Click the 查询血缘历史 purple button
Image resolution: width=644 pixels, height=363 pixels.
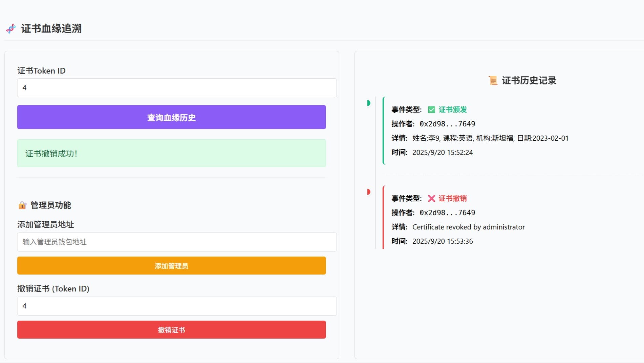(171, 117)
